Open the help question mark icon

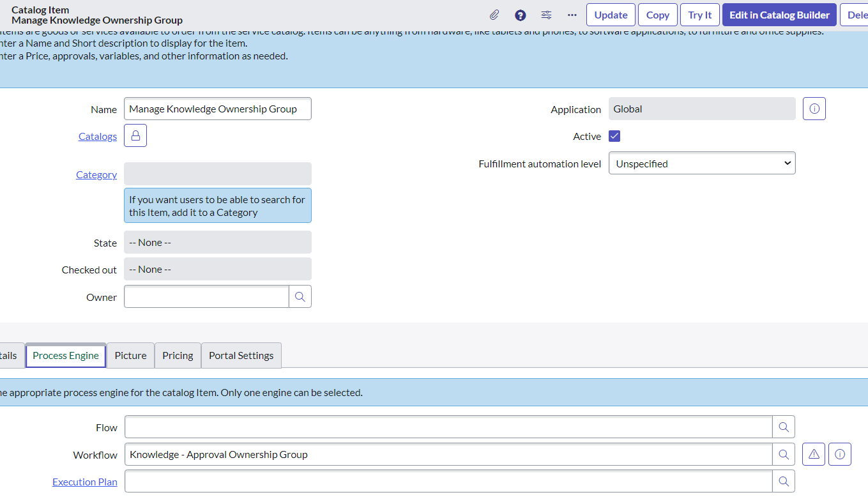pyautogui.click(x=521, y=15)
